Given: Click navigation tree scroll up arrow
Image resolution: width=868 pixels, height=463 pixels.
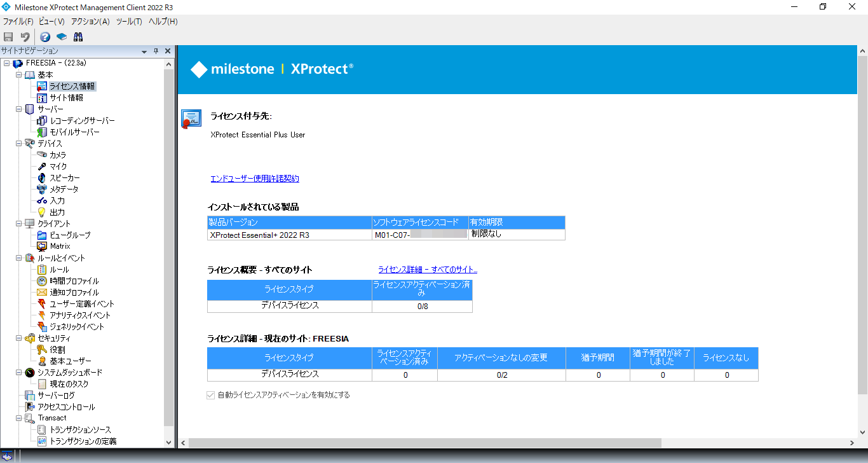Looking at the screenshot, I should pos(168,64).
